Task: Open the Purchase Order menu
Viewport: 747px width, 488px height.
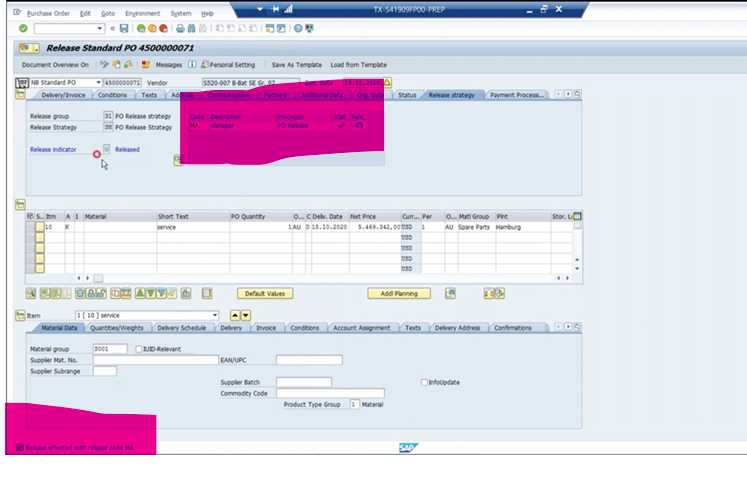Action: pos(48,13)
